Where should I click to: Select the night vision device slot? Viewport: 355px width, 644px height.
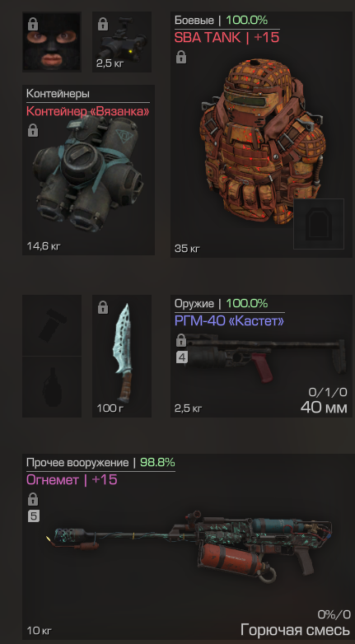click(122, 42)
